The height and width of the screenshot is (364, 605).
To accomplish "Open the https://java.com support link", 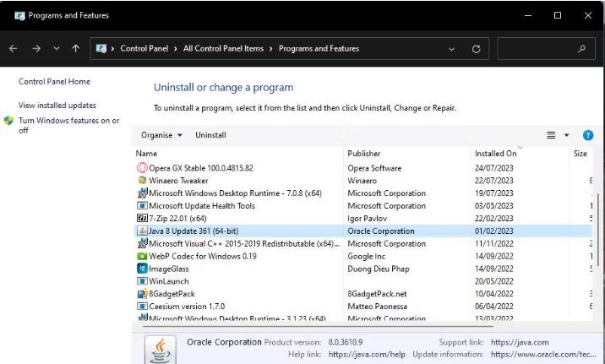I will pyautogui.click(x=520, y=342).
